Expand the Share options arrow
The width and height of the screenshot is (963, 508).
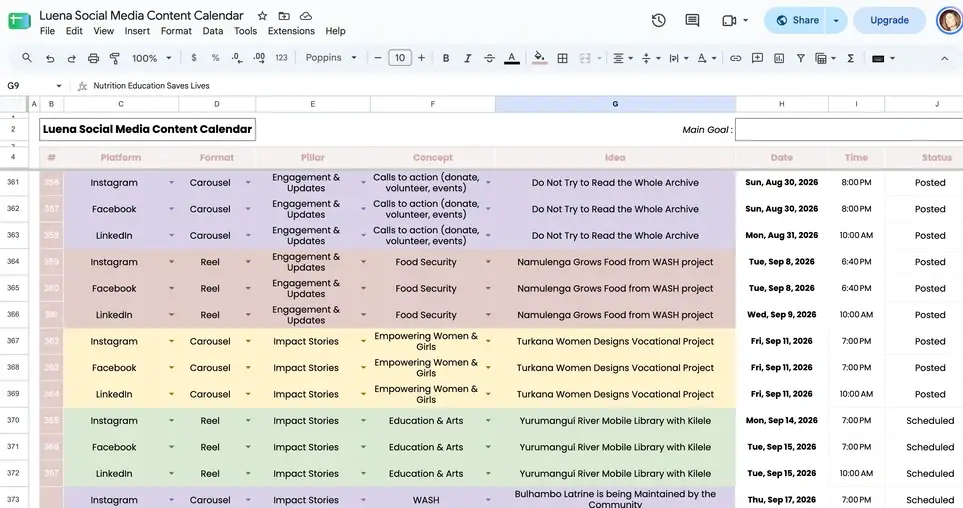[836, 20]
